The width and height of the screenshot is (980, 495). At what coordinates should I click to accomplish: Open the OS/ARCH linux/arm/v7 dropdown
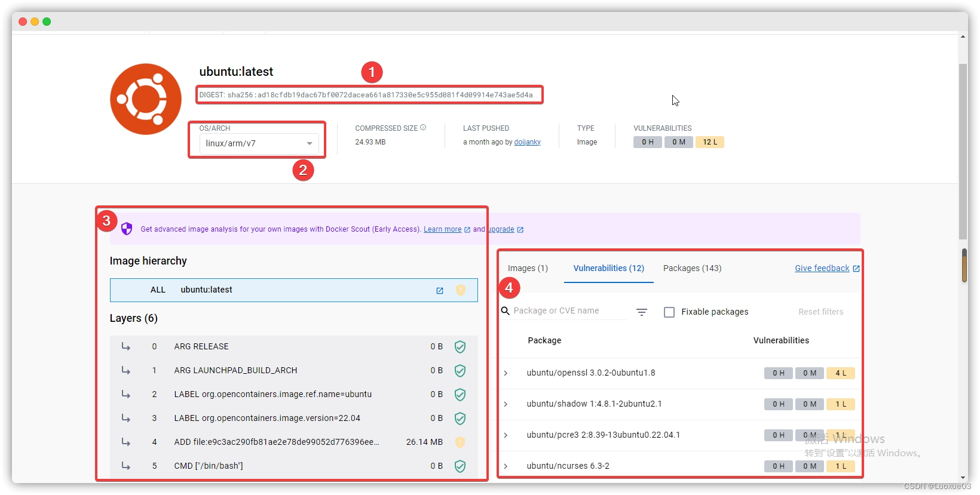pos(259,143)
